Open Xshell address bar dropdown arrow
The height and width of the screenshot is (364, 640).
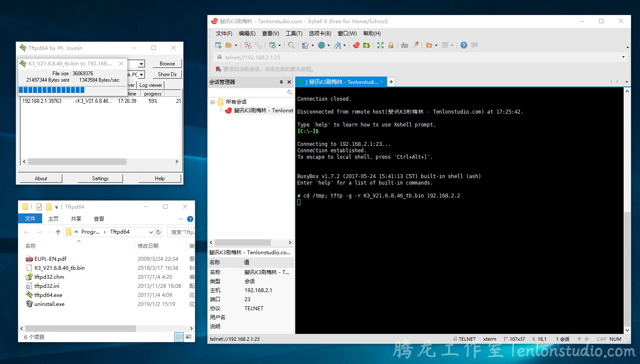623,57
